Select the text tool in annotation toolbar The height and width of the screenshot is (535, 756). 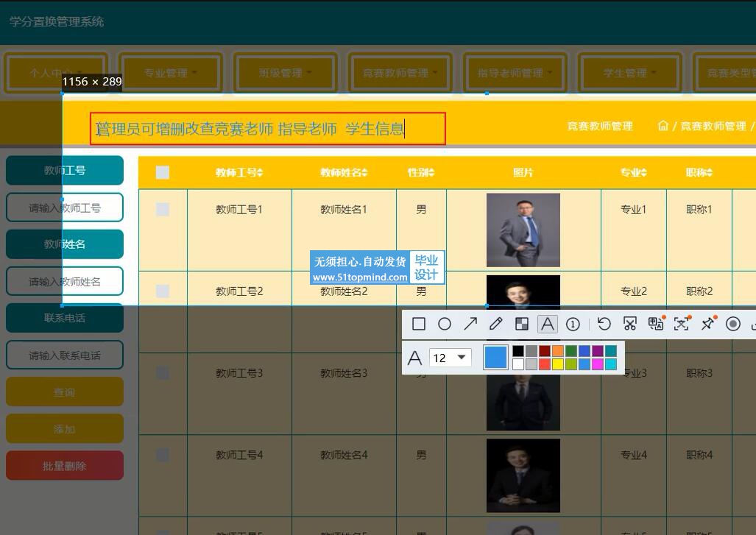[x=547, y=324]
